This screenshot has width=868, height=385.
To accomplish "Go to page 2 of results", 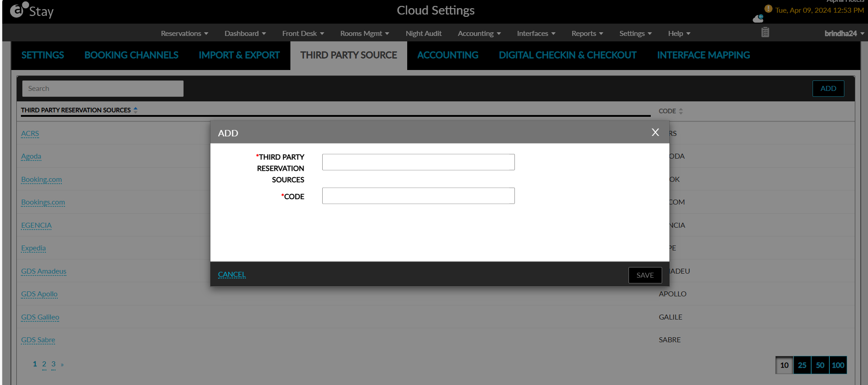I will 44,364.
